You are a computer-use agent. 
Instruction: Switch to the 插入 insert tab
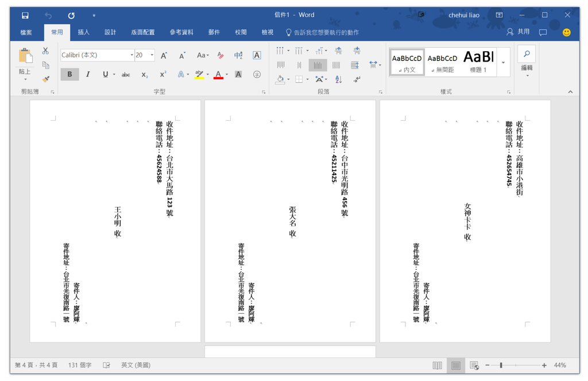(x=83, y=32)
